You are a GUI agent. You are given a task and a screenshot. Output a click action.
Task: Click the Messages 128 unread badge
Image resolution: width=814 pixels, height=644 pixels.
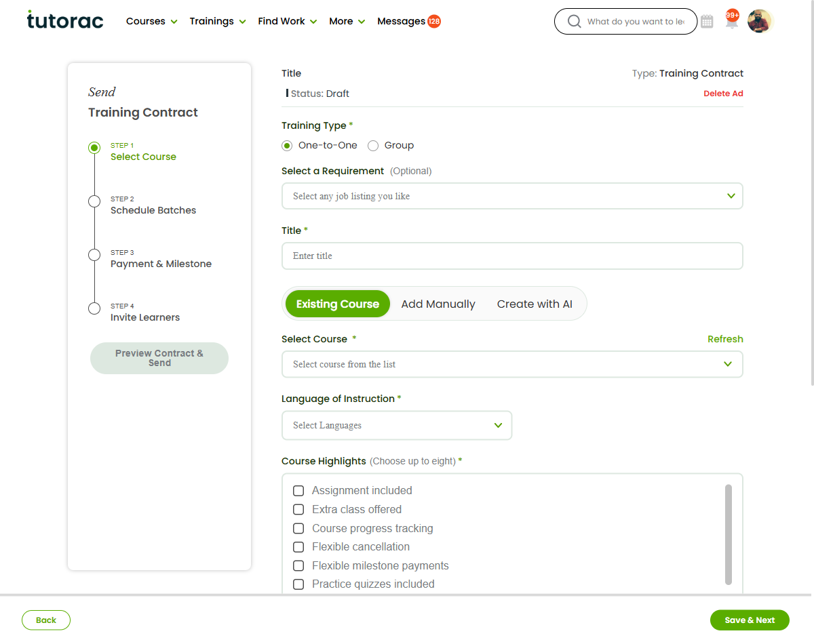click(x=434, y=22)
